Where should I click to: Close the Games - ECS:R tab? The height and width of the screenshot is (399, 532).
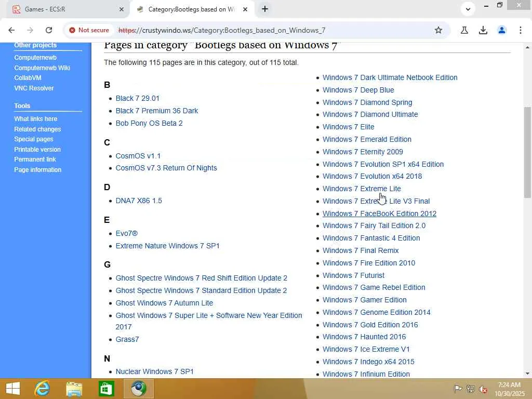(122, 9)
